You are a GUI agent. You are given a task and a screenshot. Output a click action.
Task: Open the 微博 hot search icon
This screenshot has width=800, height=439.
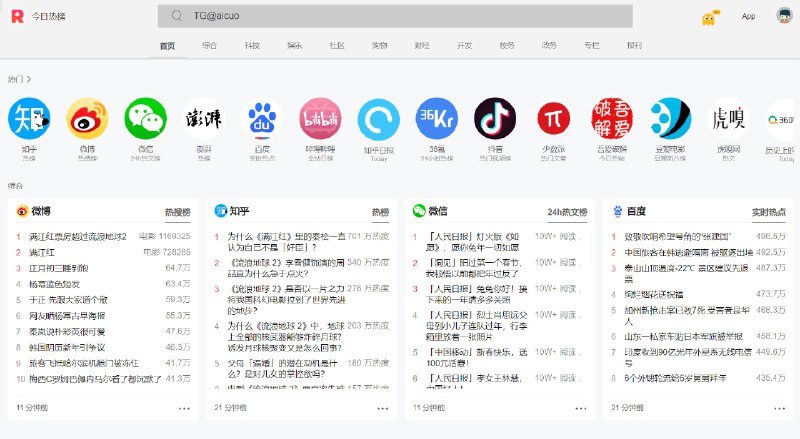coord(87,119)
